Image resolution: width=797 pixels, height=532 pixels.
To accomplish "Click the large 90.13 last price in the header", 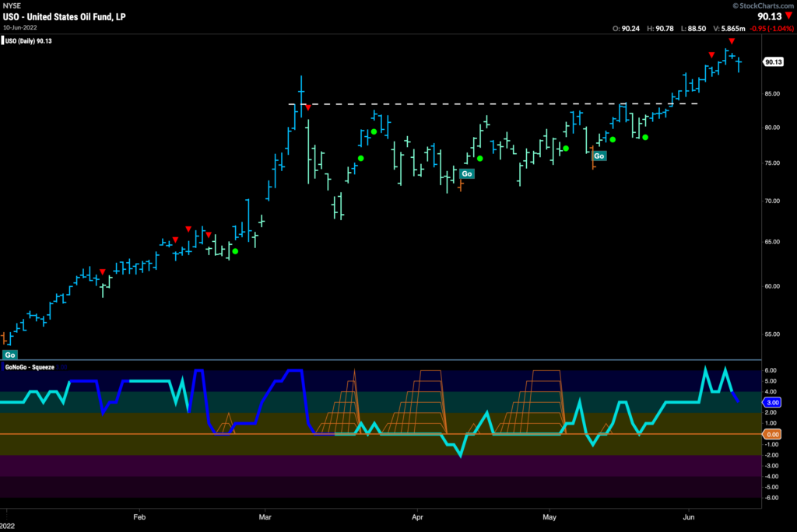I will click(769, 16).
